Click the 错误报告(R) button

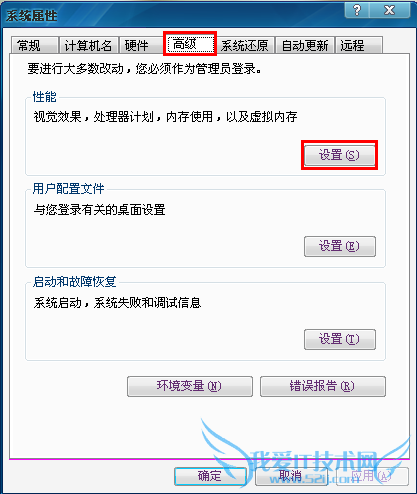point(323,386)
